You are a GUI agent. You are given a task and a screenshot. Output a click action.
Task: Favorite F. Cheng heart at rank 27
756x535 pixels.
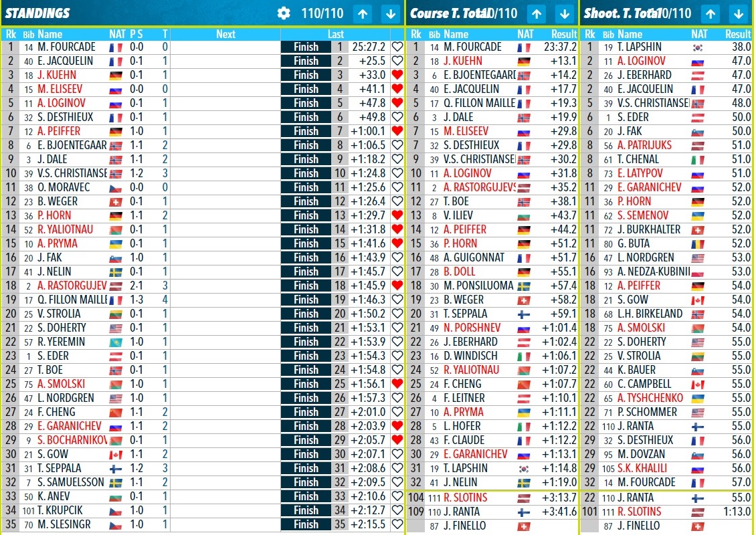click(397, 411)
